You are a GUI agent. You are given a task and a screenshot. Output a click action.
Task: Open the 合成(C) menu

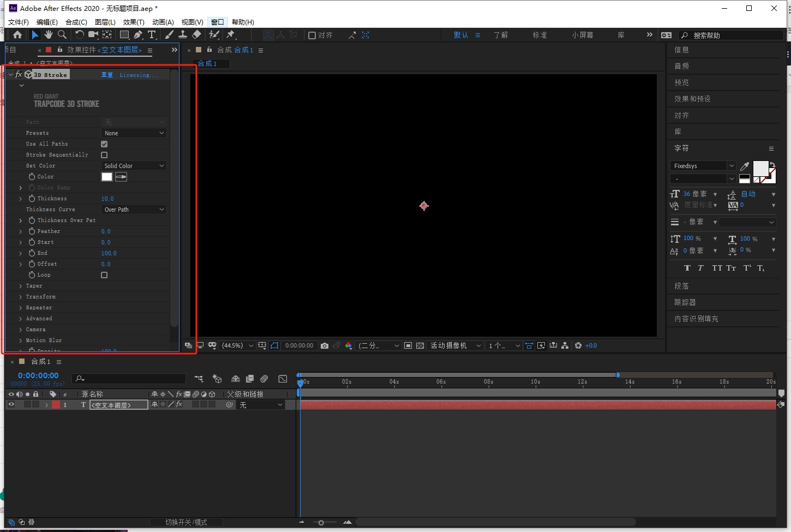click(x=76, y=22)
